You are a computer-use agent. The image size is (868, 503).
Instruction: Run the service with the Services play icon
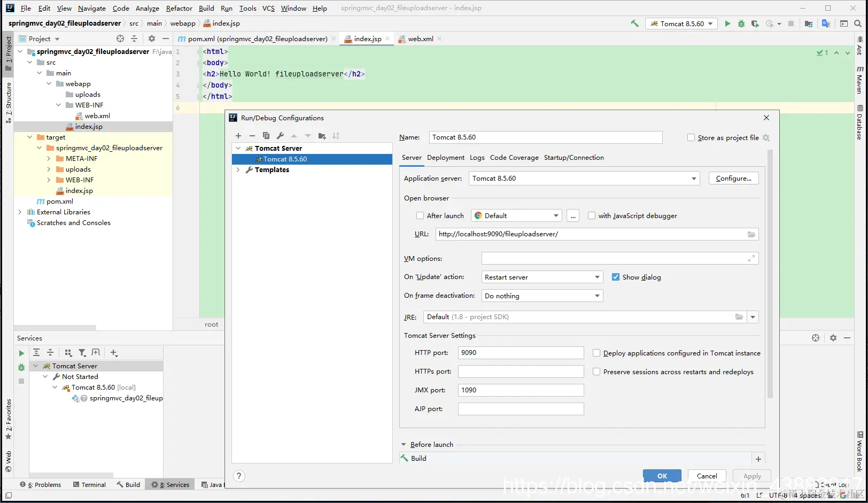(21, 353)
